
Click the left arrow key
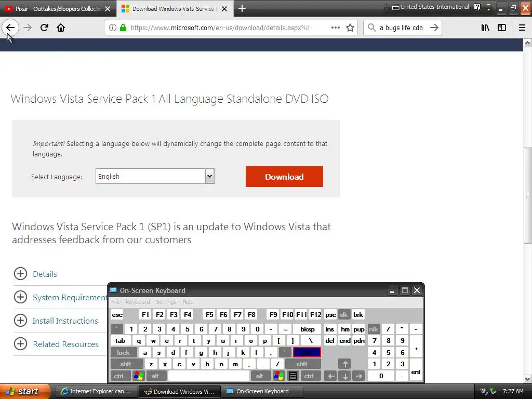331,376
